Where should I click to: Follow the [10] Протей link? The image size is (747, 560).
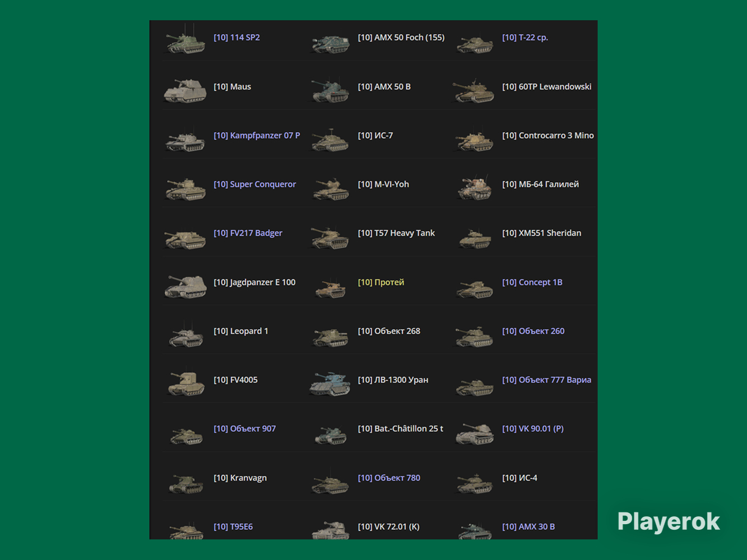pos(381,282)
